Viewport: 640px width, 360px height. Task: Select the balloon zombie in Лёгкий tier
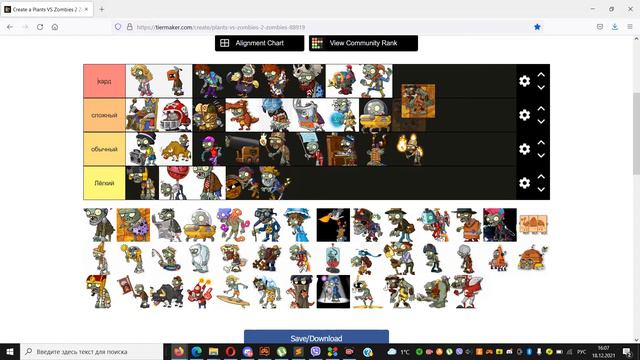coord(176,183)
